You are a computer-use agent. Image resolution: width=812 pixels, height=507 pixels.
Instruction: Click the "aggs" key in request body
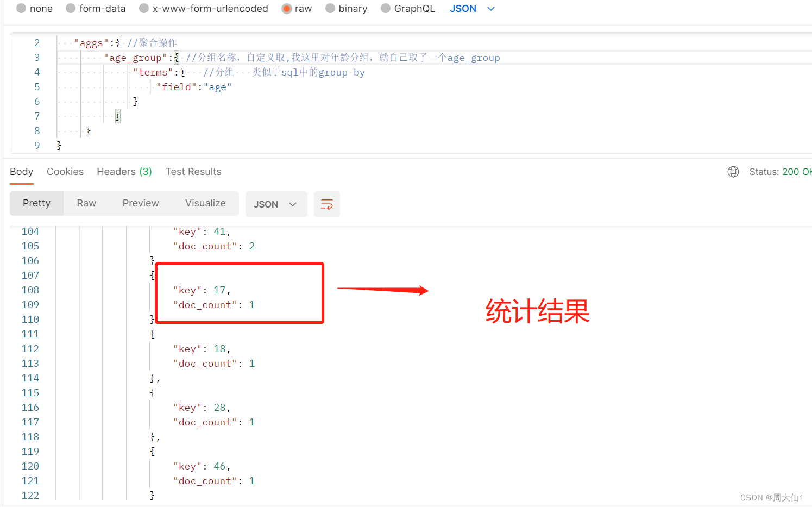92,43
